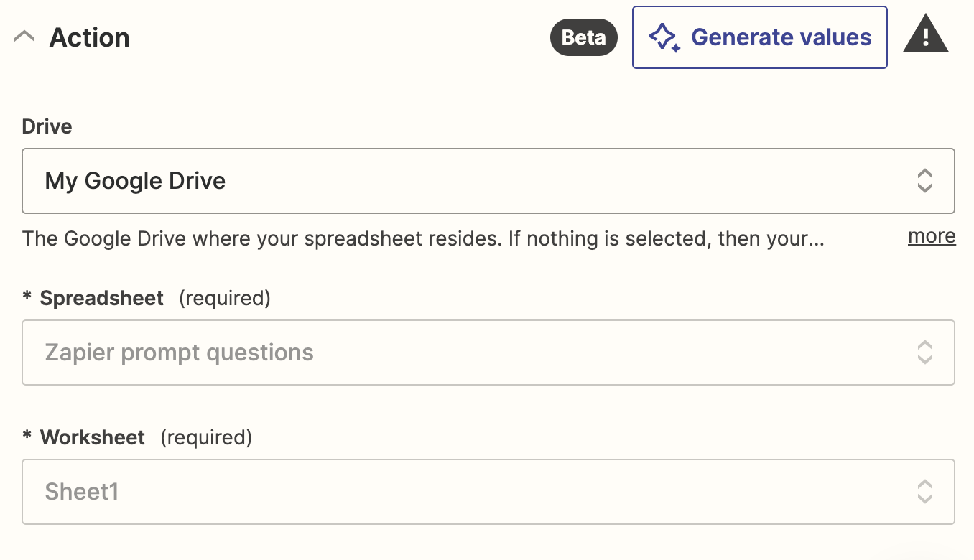
Task: Click the Drive field label
Action: pyautogui.click(x=47, y=126)
